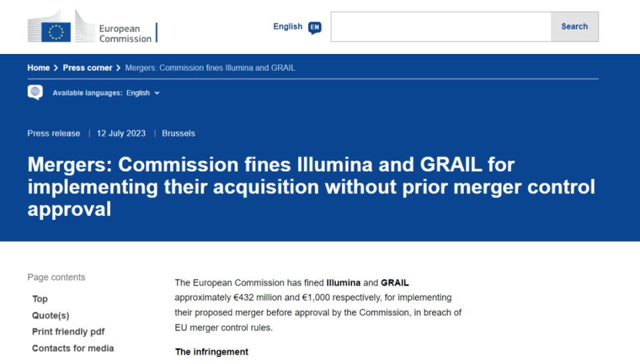The width and height of the screenshot is (640, 364).
Task: Jump to Contacts for media section
Action: [x=73, y=348]
